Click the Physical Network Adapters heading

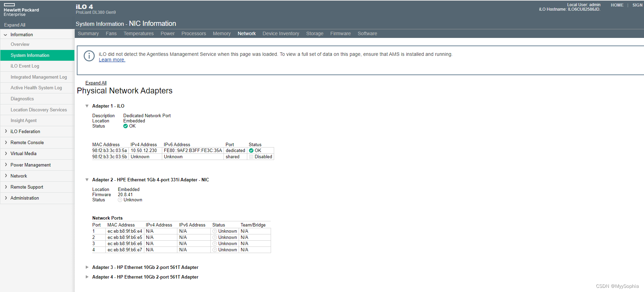pos(125,91)
